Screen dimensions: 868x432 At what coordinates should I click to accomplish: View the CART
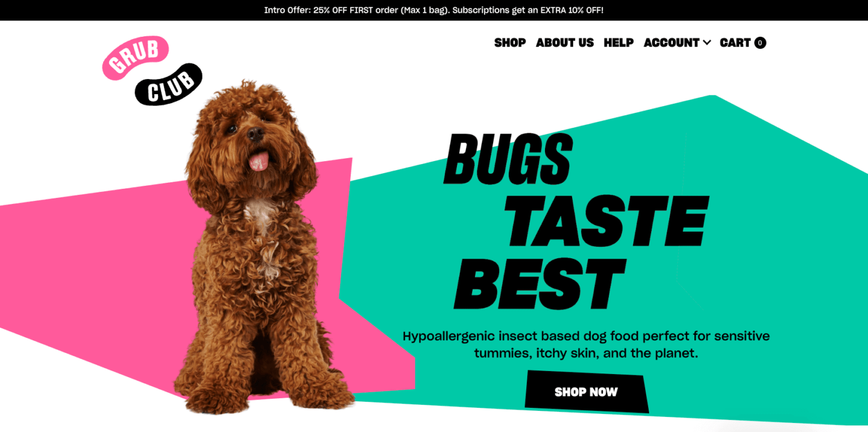click(x=735, y=43)
